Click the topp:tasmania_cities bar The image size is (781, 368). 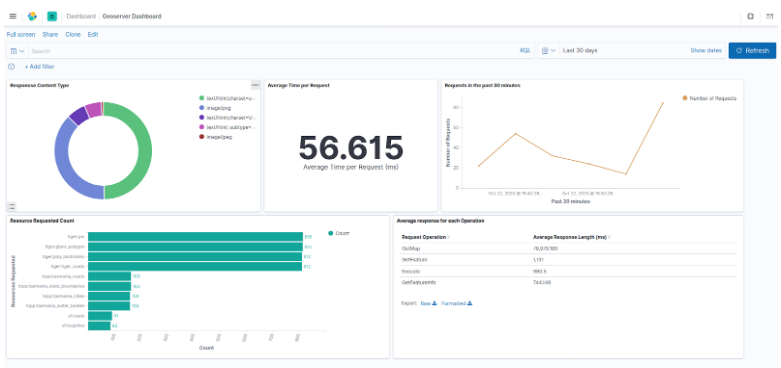[109, 296]
